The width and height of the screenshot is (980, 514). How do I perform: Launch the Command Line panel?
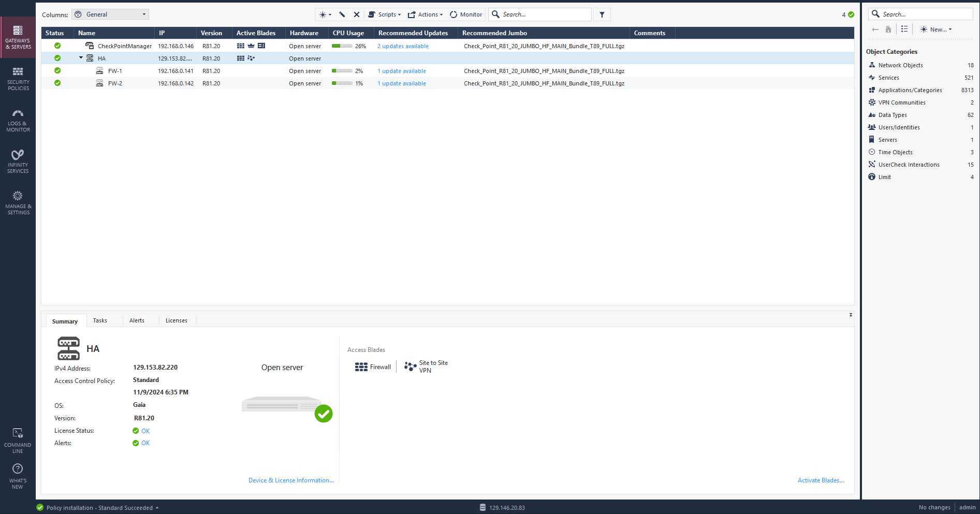18,441
